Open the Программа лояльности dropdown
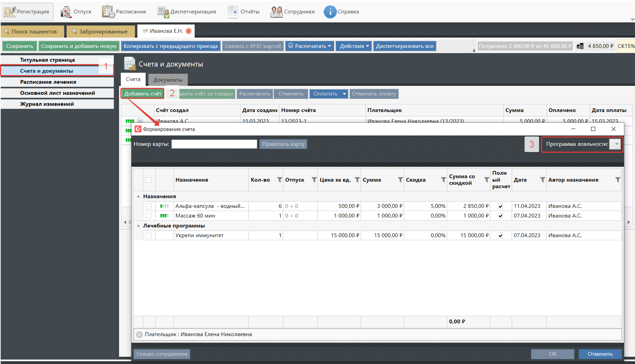635x364 pixels. tap(615, 144)
